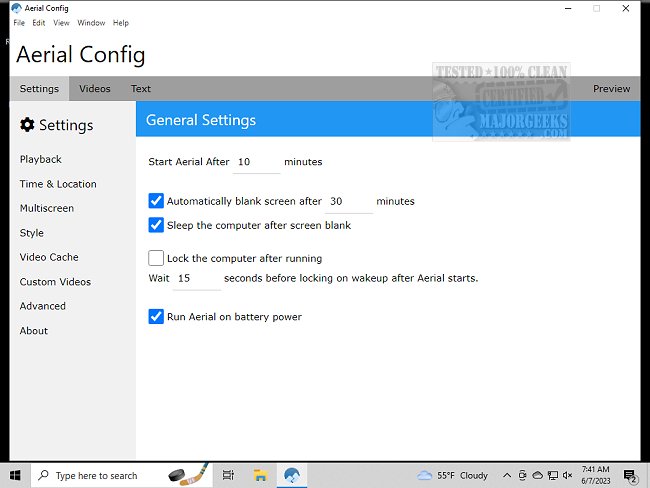Click the search magnifier icon in taskbar
650x488 pixels.
[43, 475]
